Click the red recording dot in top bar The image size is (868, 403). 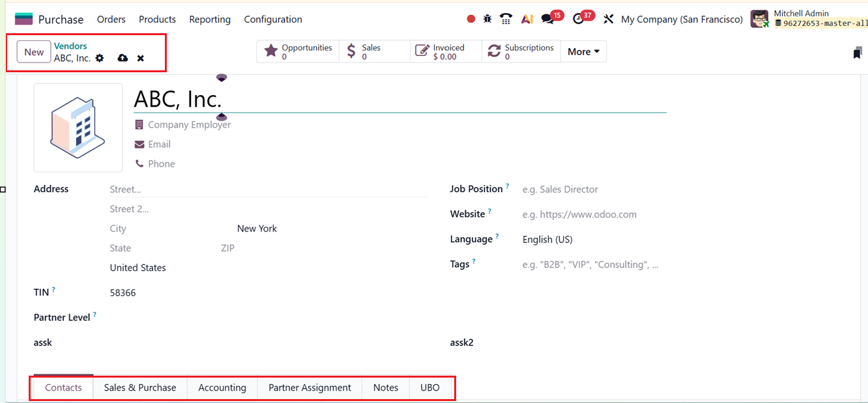[470, 19]
